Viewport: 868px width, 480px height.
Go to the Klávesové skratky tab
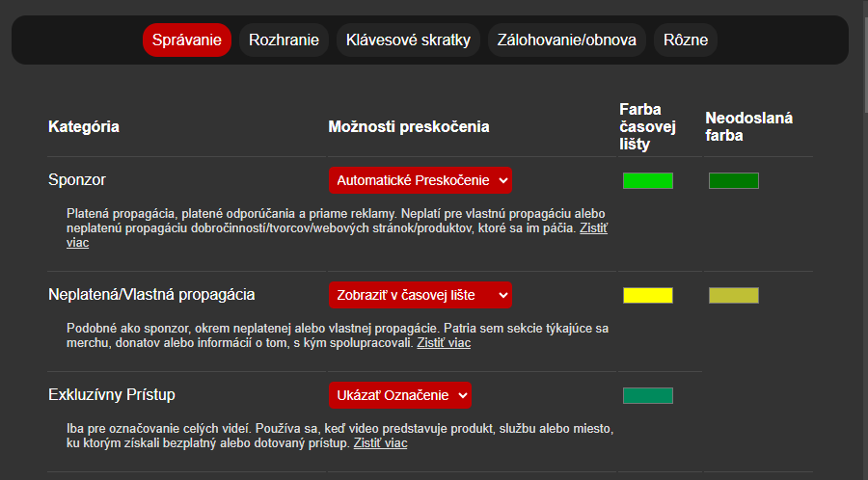coord(409,40)
